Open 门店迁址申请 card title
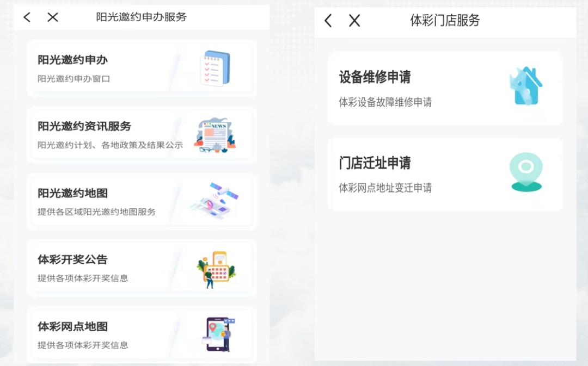 (x=375, y=163)
